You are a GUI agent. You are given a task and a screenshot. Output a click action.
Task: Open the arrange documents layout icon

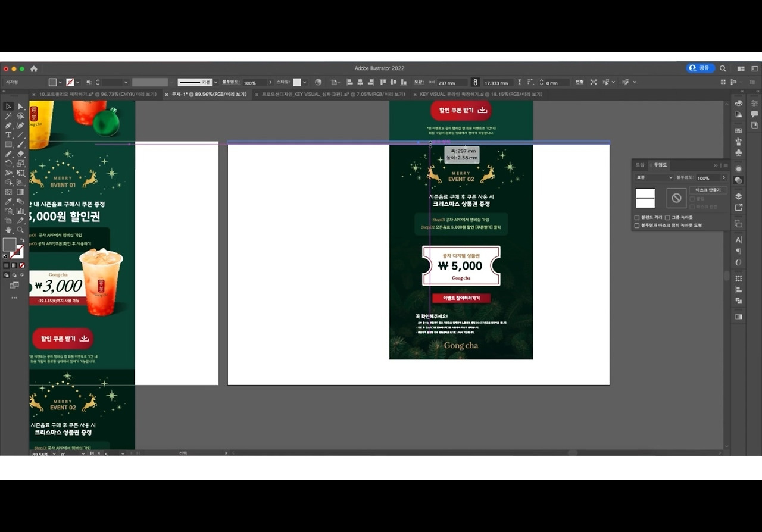point(741,68)
